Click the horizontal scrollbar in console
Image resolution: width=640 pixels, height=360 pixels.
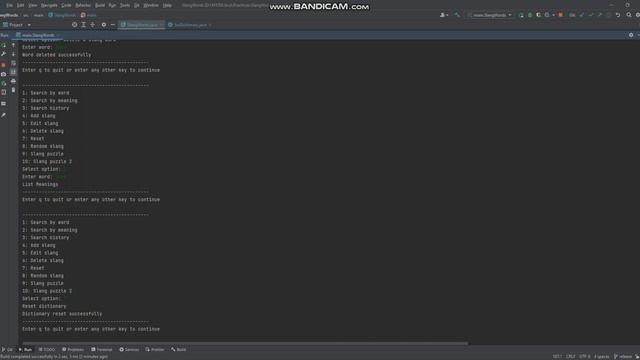245,343
